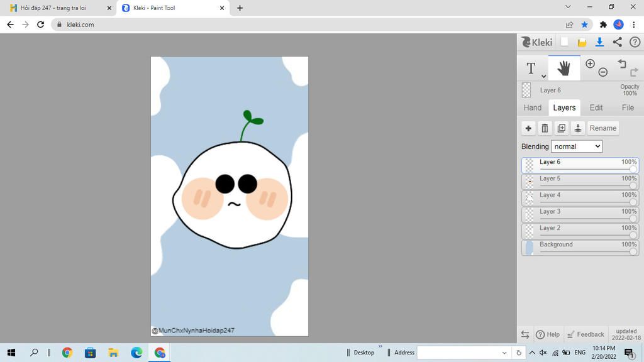Image resolution: width=644 pixels, height=362 pixels.
Task: Switch to the Edit tab
Action: (x=596, y=107)
